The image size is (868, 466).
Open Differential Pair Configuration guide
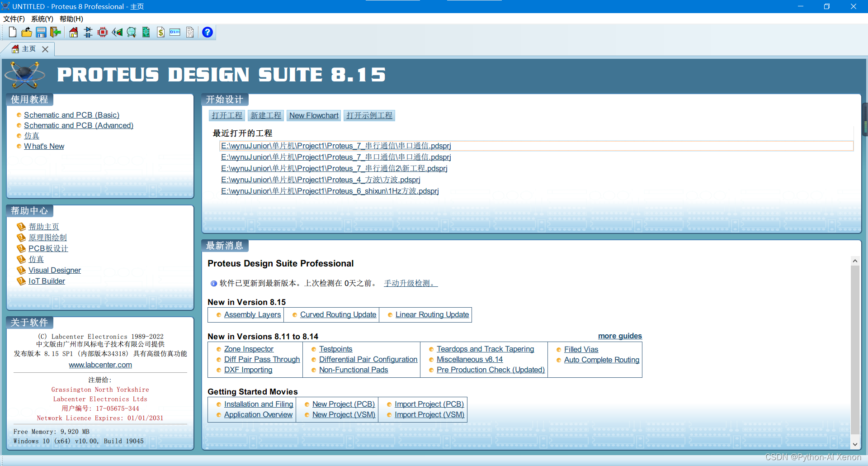click(x=368, y=359)
